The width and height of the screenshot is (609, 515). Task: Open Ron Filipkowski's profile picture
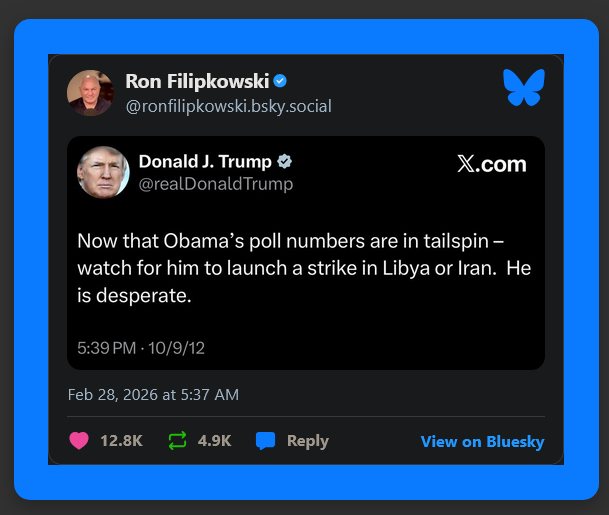90,92
